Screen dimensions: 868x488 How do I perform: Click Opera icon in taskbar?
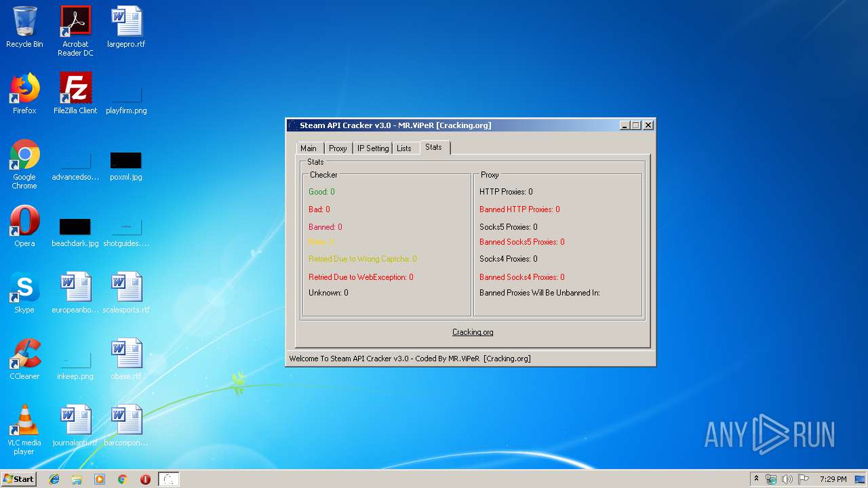tap(145, 479)
